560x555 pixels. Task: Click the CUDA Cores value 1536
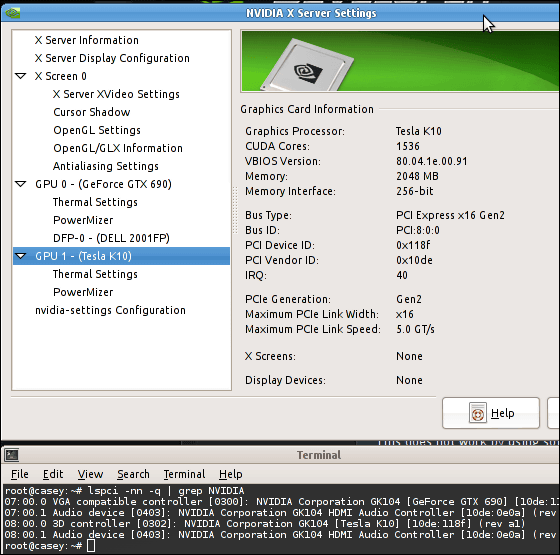[x=408, y=146]
